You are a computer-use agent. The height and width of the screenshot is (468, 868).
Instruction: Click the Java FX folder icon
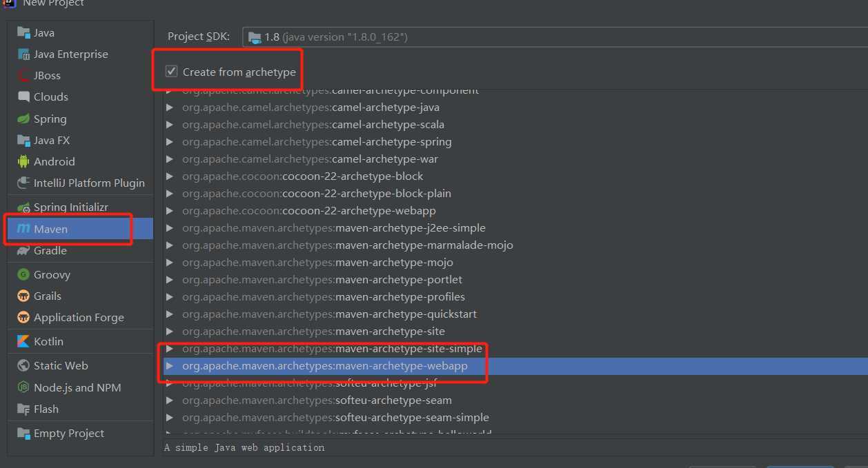click(23, 140)
